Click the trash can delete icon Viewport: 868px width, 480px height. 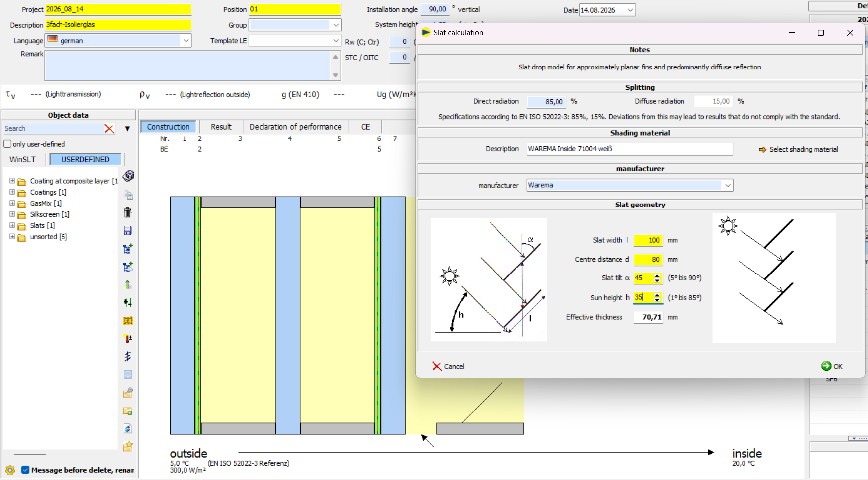[128, 212]
